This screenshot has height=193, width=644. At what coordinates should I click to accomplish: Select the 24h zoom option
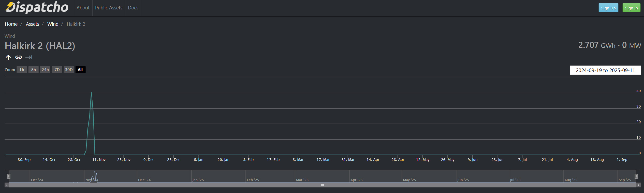pyautogui.click(x=45, y=70)
